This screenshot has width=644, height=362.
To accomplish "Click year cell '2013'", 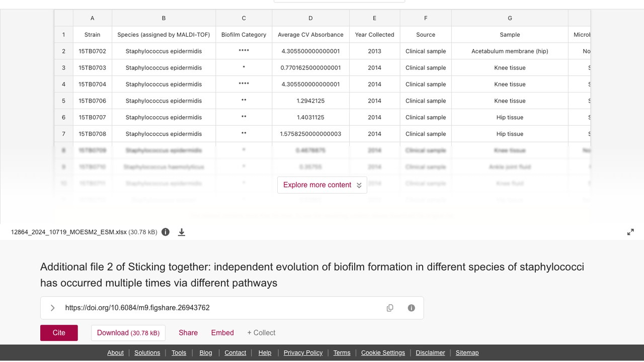I will click(x=374, y=51).
